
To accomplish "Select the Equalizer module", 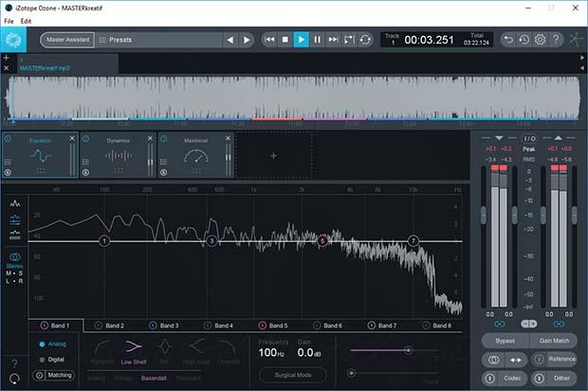I will [40, 155].
